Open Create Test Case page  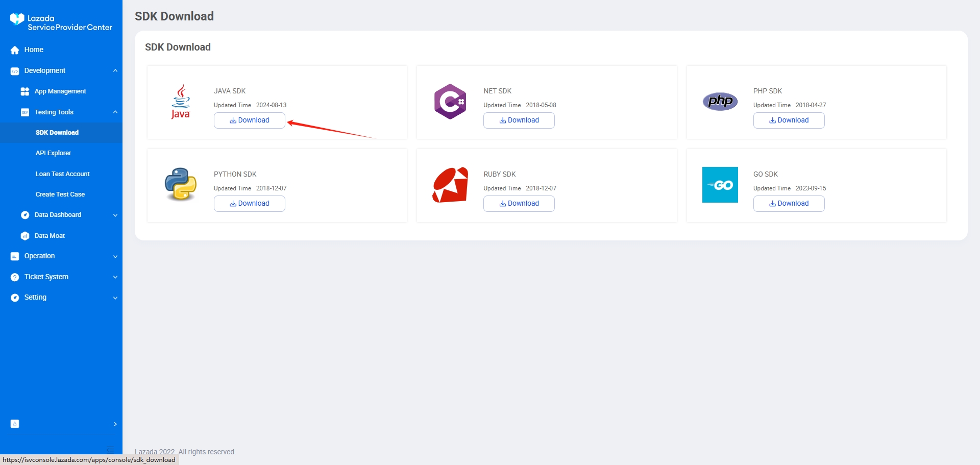pos(61,194)
